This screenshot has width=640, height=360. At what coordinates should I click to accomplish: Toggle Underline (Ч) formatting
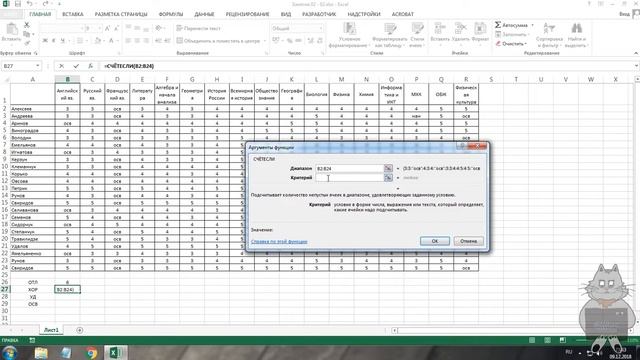point(62,41)
